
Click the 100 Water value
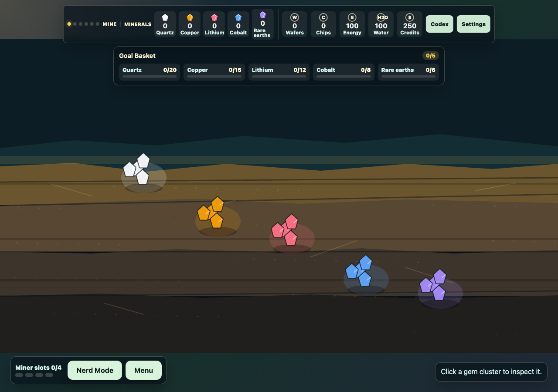[x=381, y=26]
